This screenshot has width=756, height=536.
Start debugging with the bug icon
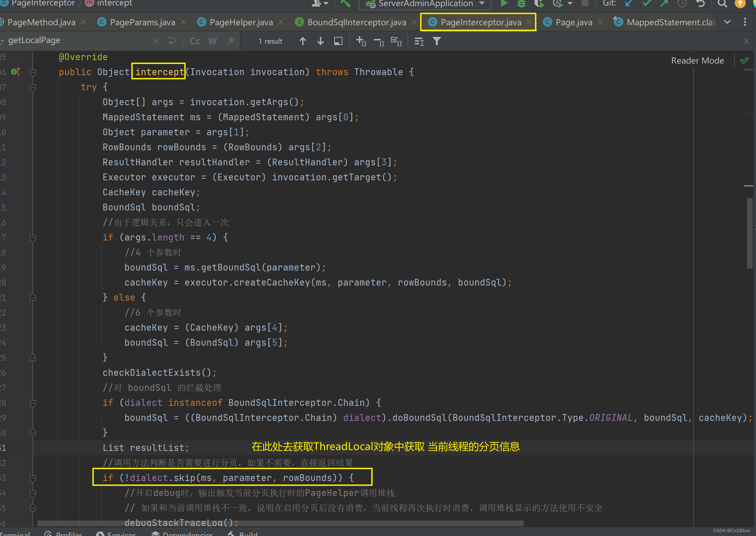521,3
